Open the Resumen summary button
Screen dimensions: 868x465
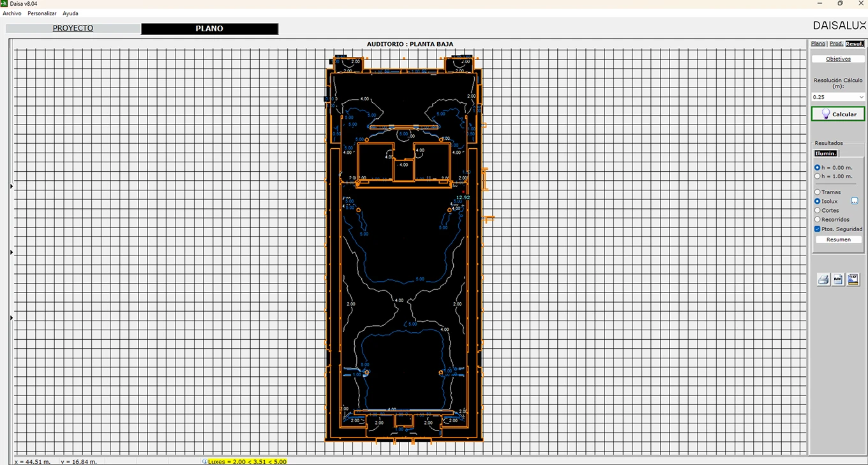(x=838, y=240)
